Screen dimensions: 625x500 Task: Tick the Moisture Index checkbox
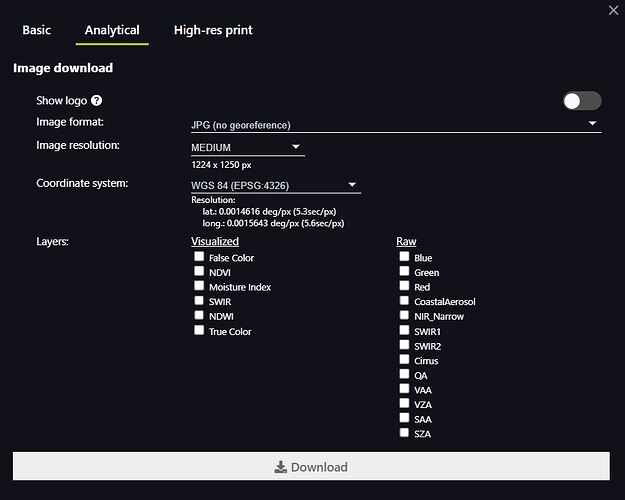tap(199, 286)
